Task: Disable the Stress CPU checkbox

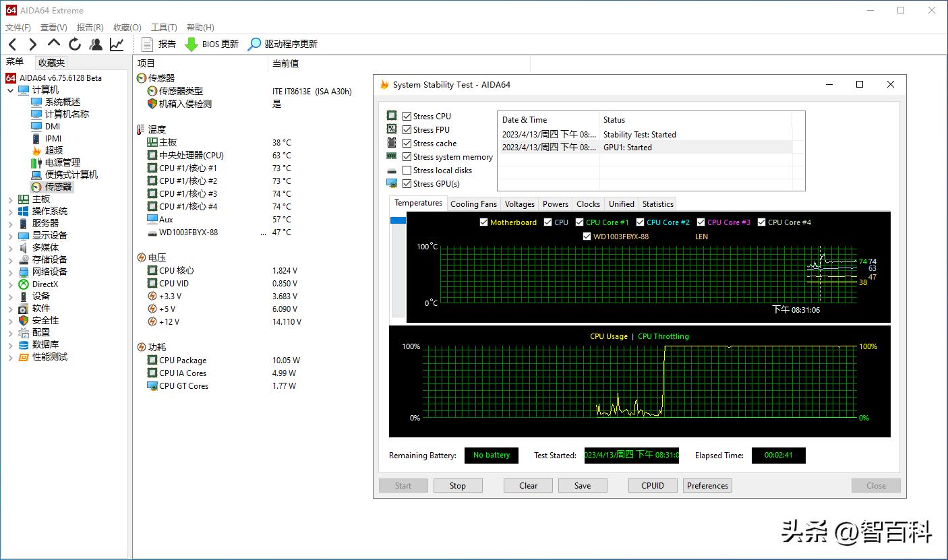Action: coord(407,117)
